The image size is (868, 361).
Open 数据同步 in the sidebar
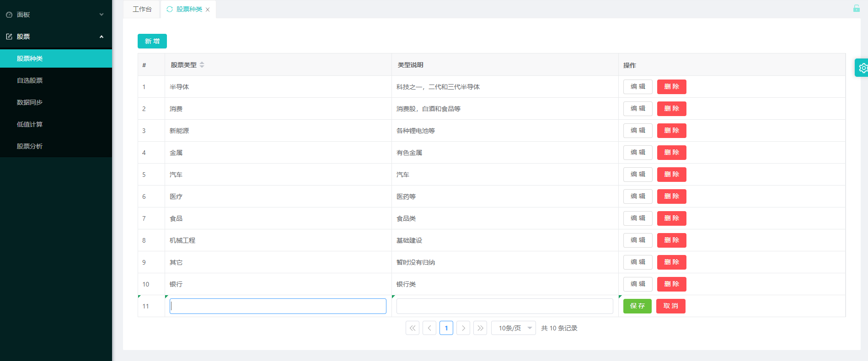pyautogui.click(x=56, y=102)
